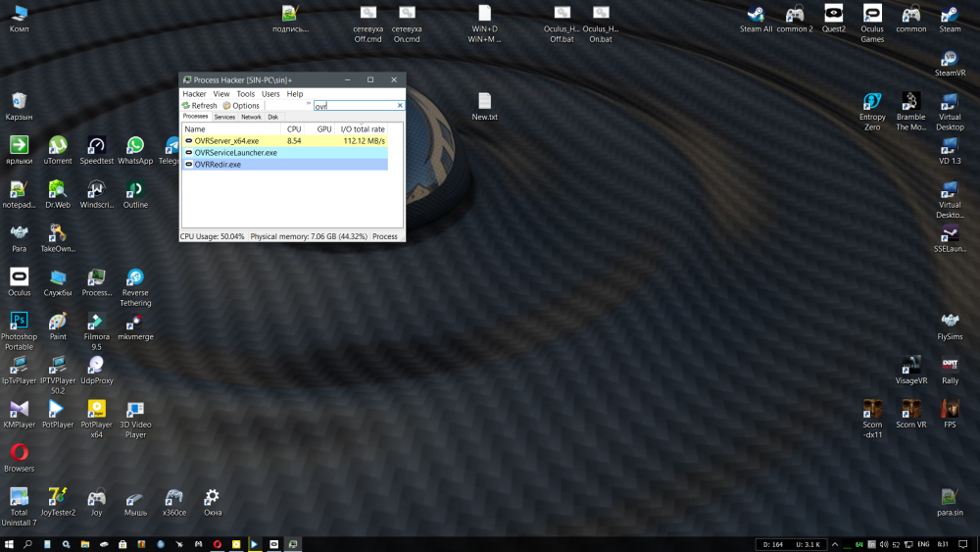Select the Processes tab
Screen dimensions: 980x552
pyautogui.click(x=196, y=117)
